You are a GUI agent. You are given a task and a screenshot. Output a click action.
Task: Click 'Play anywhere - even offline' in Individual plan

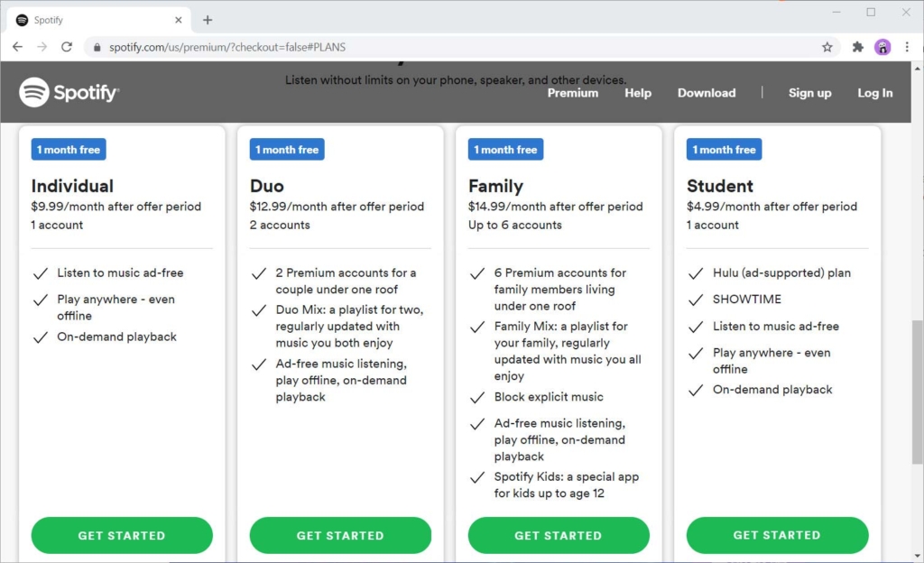[x=116, y=308]
